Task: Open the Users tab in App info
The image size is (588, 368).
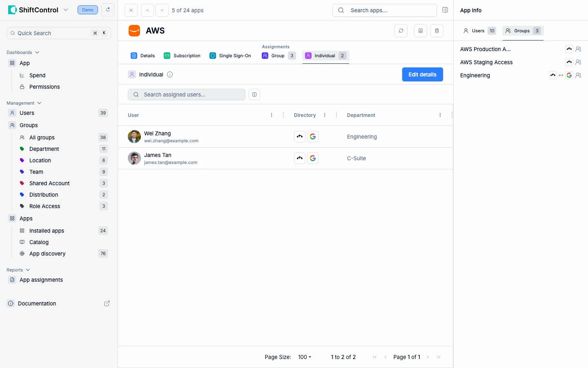Action: pyautogui.click(x=479, y=31)
